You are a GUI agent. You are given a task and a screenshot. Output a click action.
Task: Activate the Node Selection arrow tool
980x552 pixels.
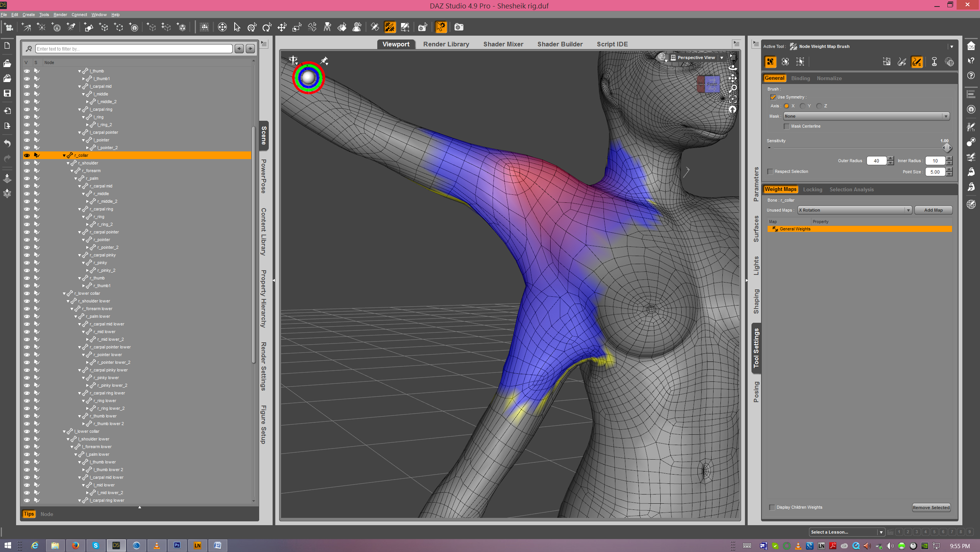[x=237, y=27]
